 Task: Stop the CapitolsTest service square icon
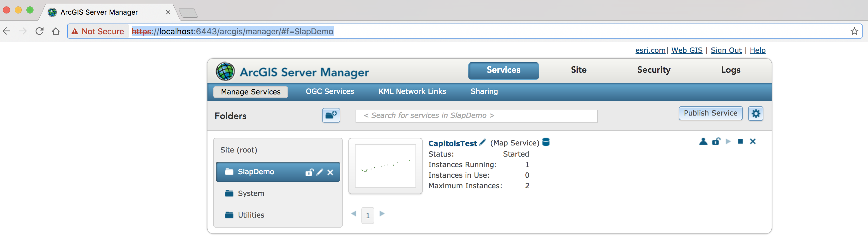[740, 141]
